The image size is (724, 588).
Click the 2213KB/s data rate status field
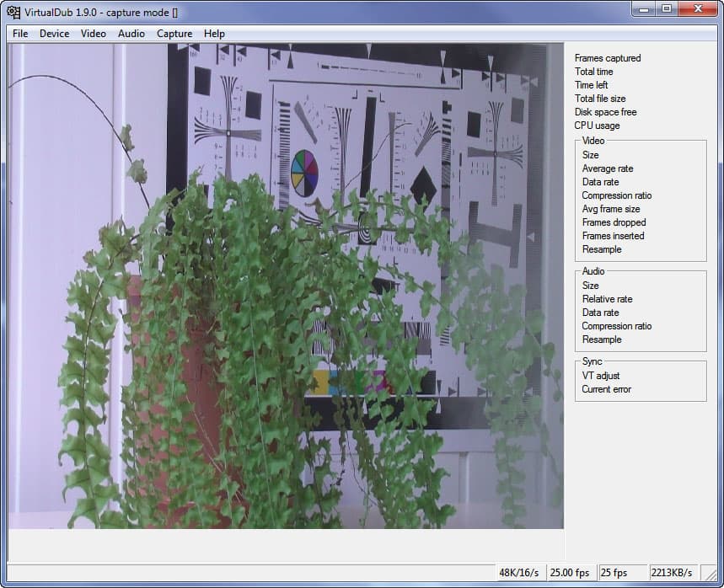671,573
